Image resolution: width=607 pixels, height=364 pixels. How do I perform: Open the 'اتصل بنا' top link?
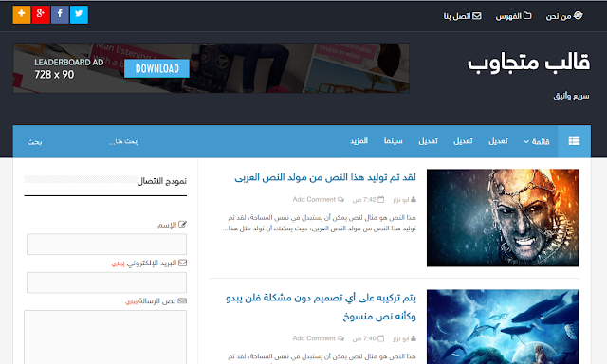coord(462,16)
